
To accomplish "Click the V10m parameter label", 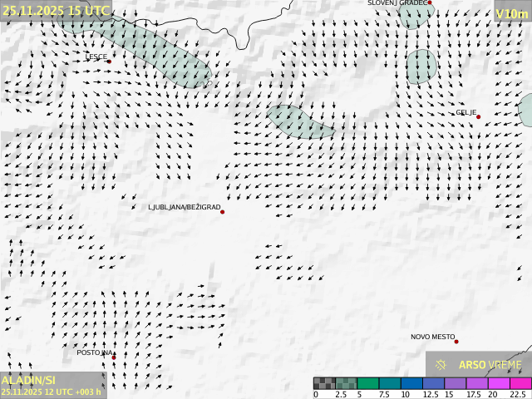I will pos(511,13).
